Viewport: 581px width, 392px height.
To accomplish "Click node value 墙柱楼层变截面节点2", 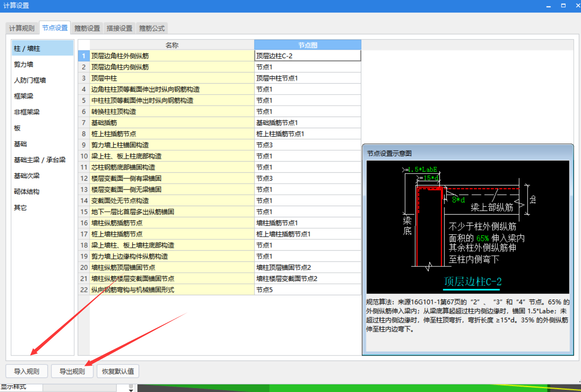I will tap(308, 278).
